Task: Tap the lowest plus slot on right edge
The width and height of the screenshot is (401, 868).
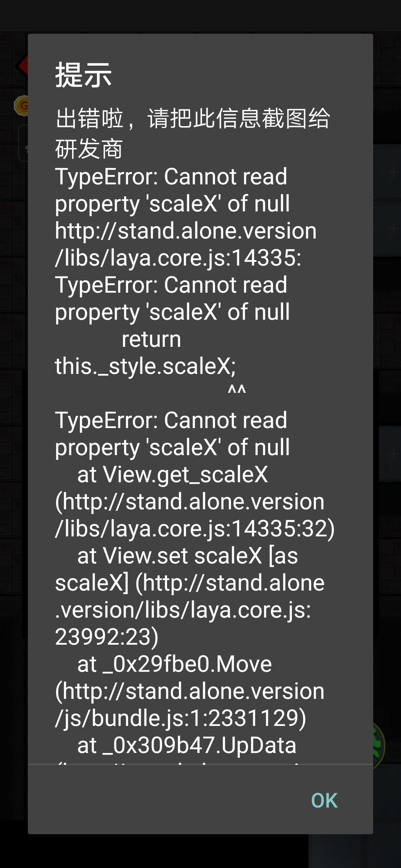Action: coord(390,454)
